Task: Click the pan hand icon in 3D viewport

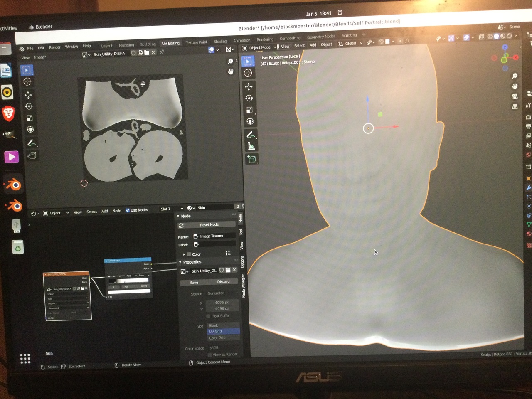Action: tap(515, 86)
